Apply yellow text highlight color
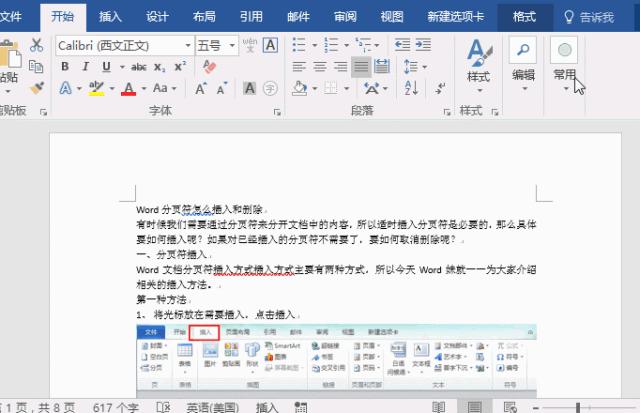 pyautogui.click(x=96, y=88)
